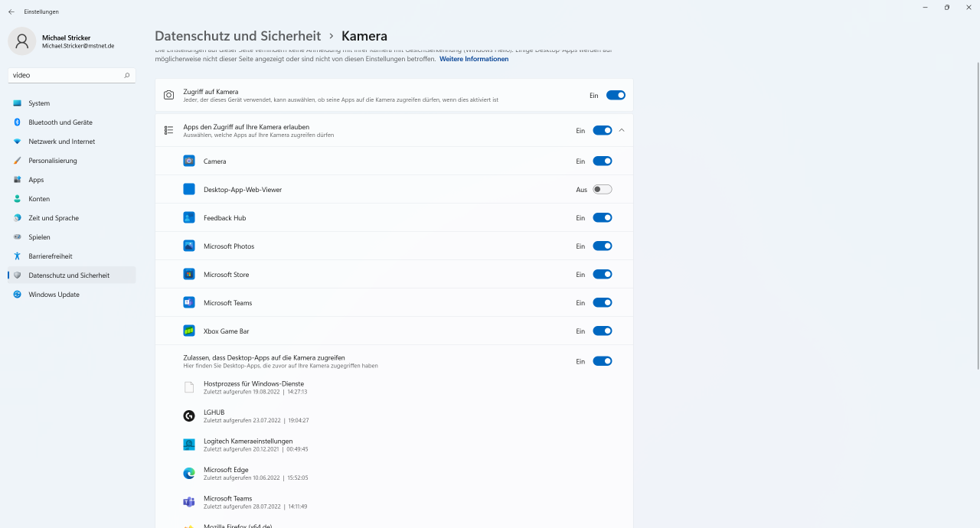Click the back arrow in title bar
The width and height of the screenshot is (980, 528).
click(11, 11)
